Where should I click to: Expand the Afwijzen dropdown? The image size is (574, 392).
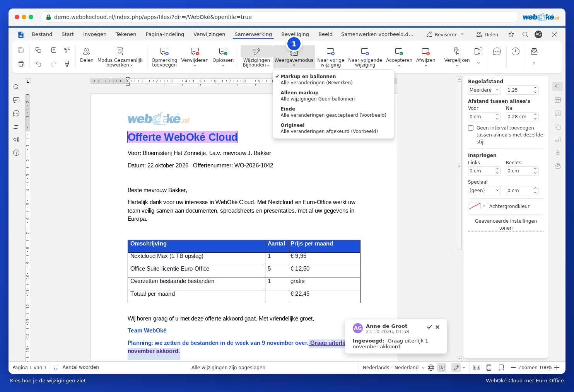tap(426, 66)
